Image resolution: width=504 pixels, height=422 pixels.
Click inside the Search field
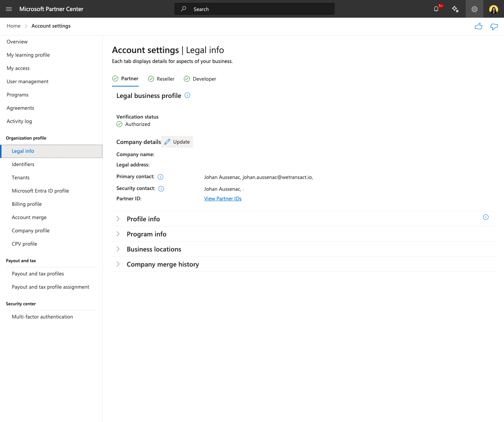point(255,9)
